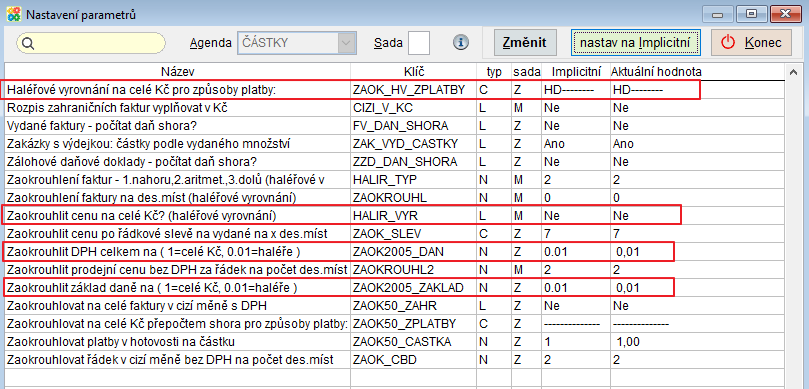This screenshot has width=809, height=389.
Task: Click key cell ZAOKROUHL2
Action: (x=414, y=269)
